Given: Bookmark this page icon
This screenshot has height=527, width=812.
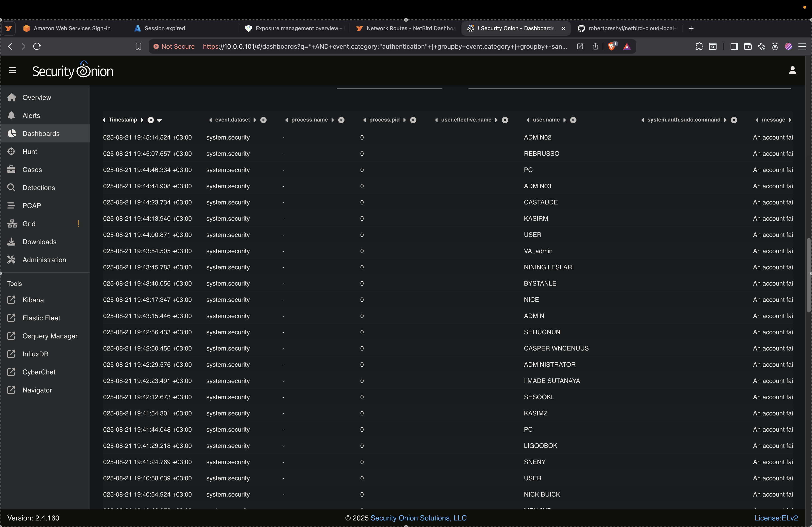Looking at the screenshot, I should pyautogui.click(x=138, y=46).
